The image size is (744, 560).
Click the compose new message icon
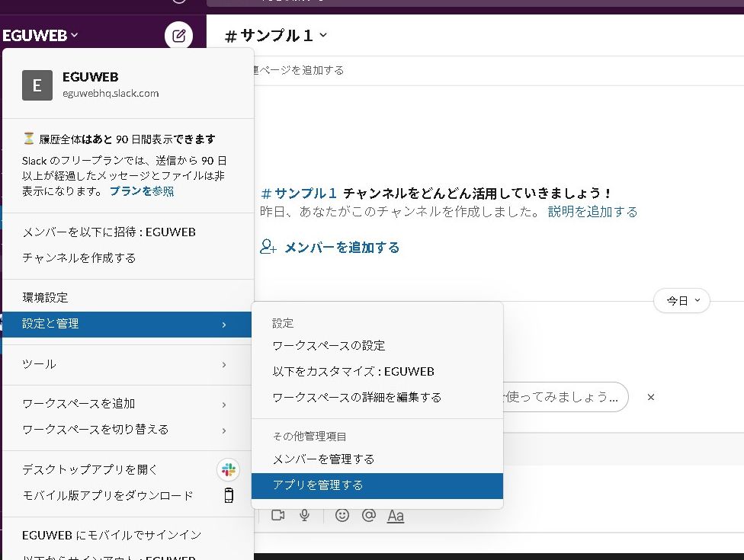[x=178, y=36]
